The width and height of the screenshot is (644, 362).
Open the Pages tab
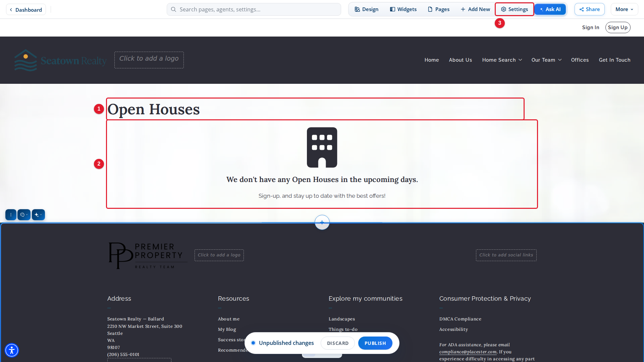[x=439, y=9]
